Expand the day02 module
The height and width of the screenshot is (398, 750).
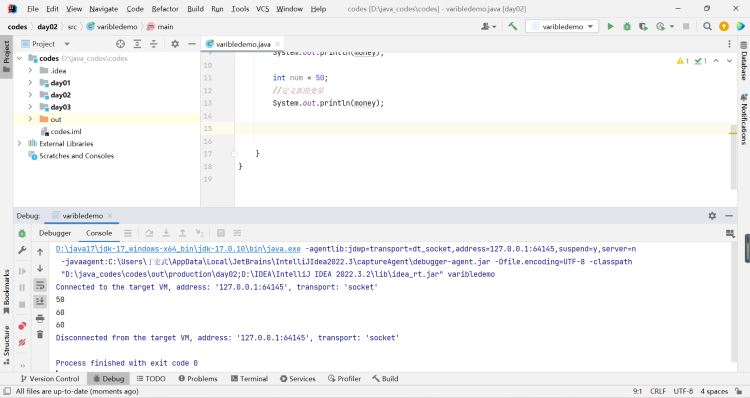pyautogui.click(x=30, y=95)
